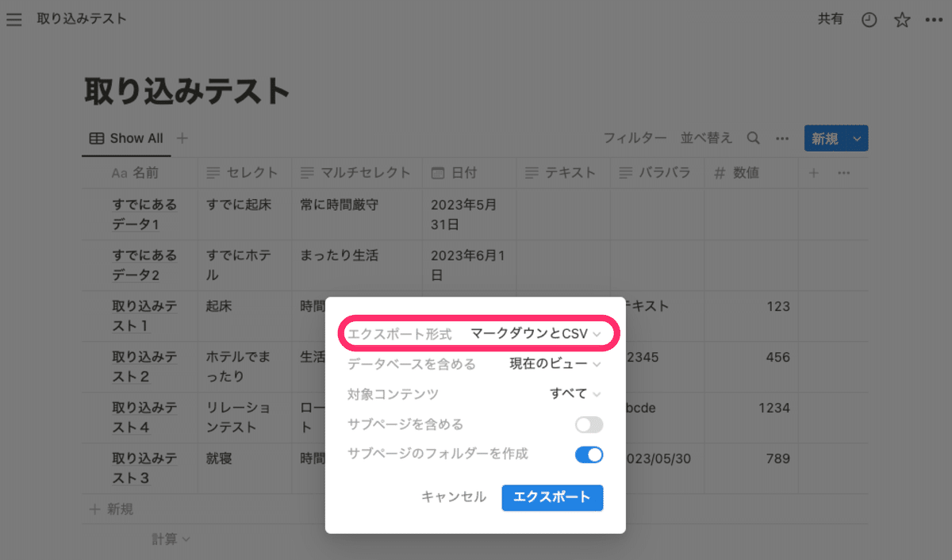Cancel the export with キャンセル
Screen dimensions: 952x560
[453, 498]
